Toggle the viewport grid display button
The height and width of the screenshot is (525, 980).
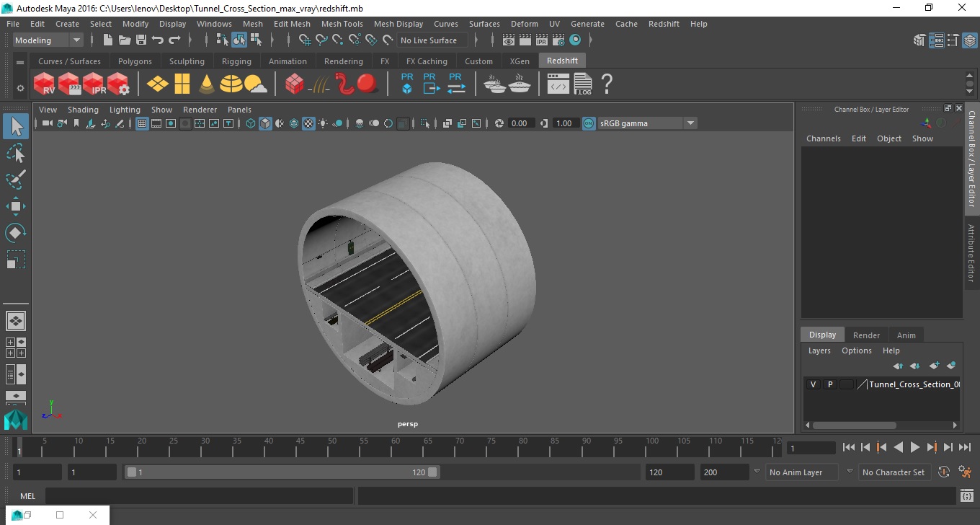point(142,123)
